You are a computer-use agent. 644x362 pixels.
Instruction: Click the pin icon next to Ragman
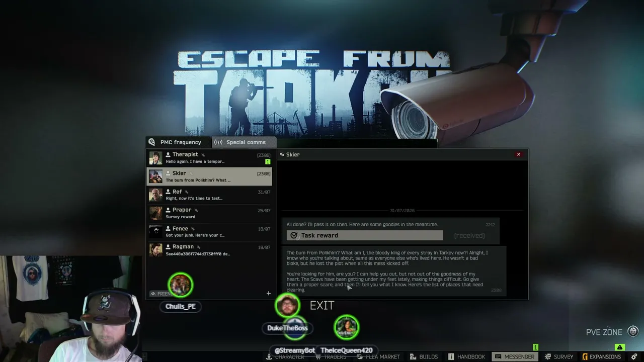click(x=199, y=247)
